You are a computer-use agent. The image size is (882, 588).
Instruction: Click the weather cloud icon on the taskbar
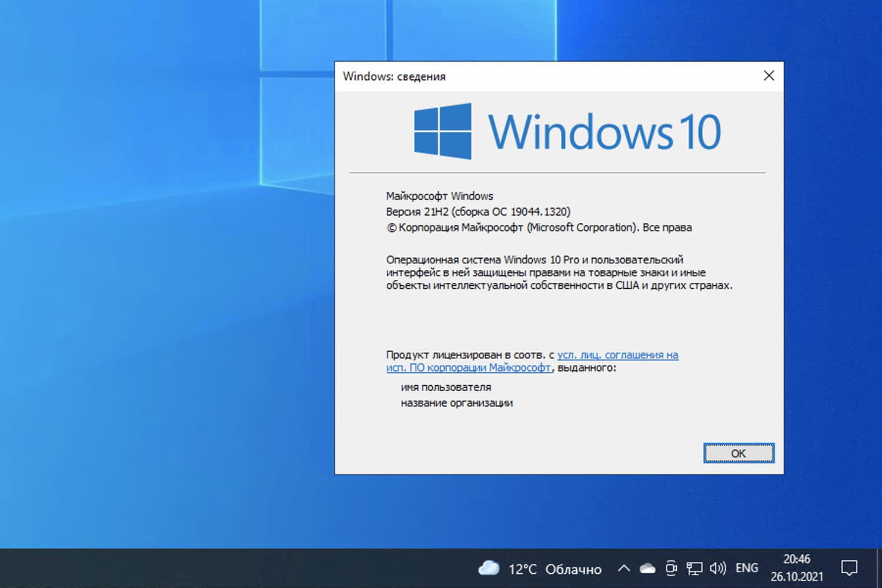[490, 568]
